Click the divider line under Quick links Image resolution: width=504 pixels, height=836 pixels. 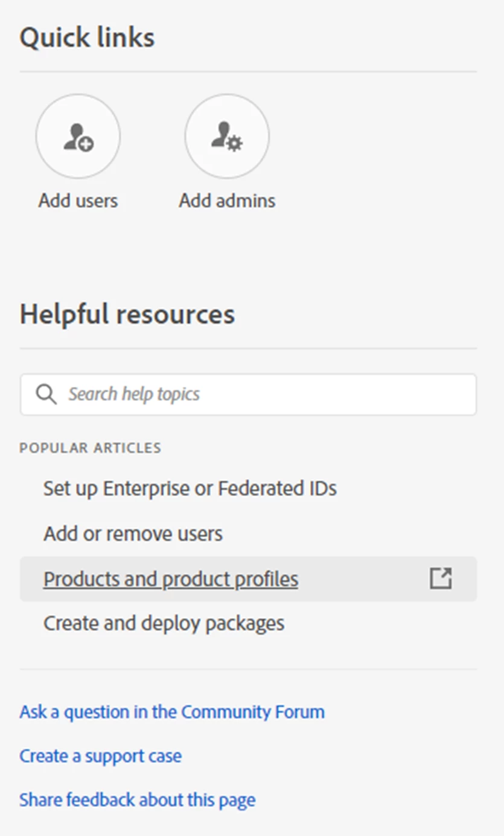click(248, 72)
